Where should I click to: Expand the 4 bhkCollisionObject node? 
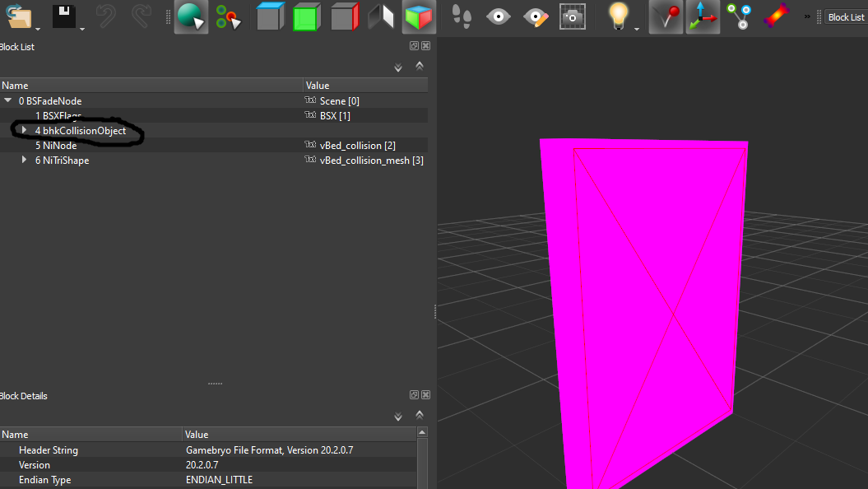coord(24,130)
